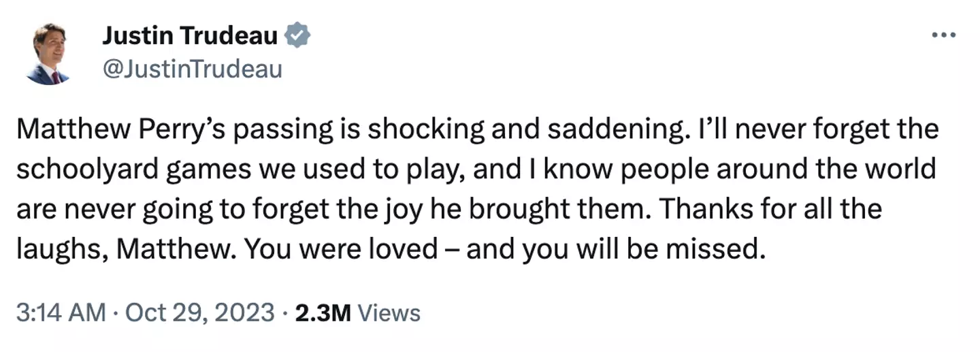Viewport: 980px width, 352px height.
Task: Open Justin Trudeau's profile picture
Action: click(48, 54)
